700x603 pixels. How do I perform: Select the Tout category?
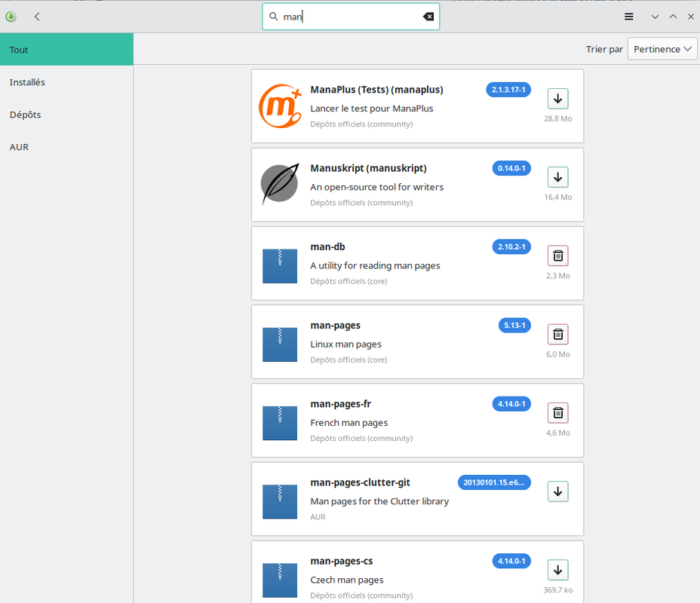[66, 50]
